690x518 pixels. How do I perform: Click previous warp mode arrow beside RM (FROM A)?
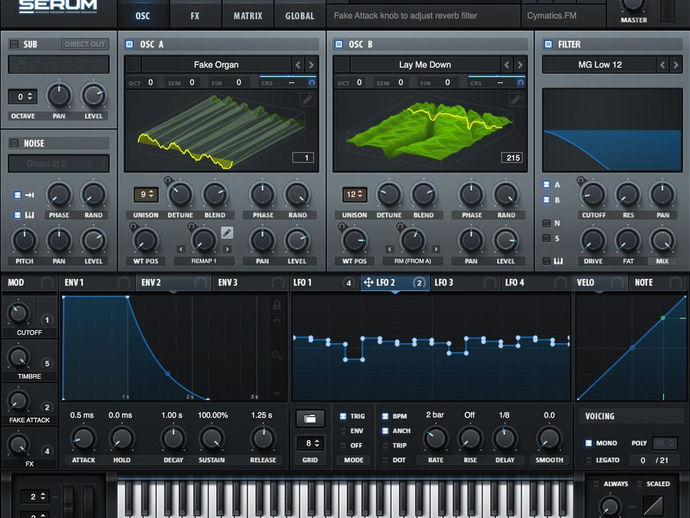click(x=389, y=249)
